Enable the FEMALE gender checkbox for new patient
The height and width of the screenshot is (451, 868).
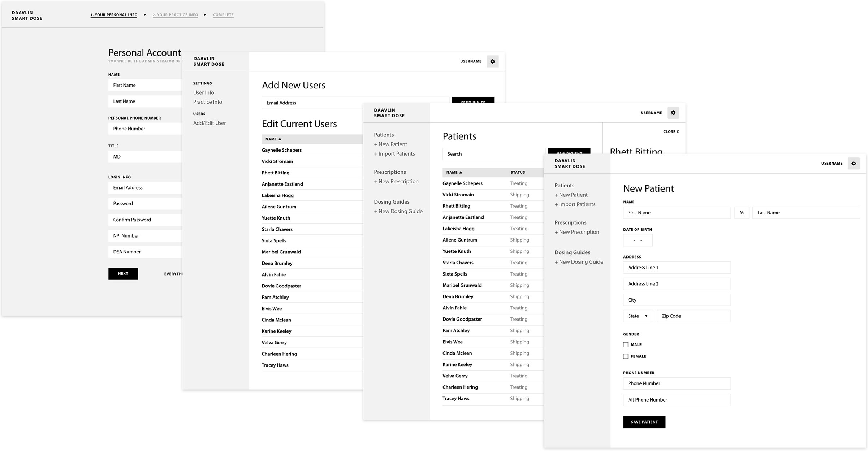point(626,356)
